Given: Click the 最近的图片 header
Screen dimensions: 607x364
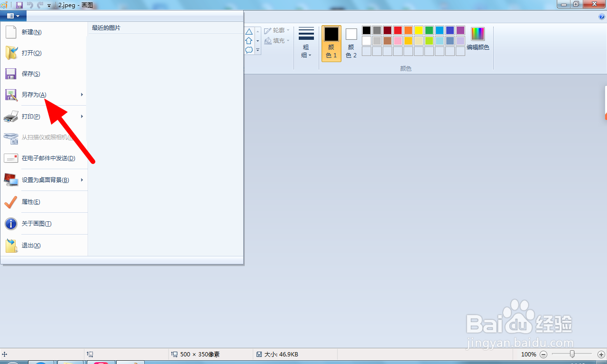Looking at the screenshot, I should (106, 28).
